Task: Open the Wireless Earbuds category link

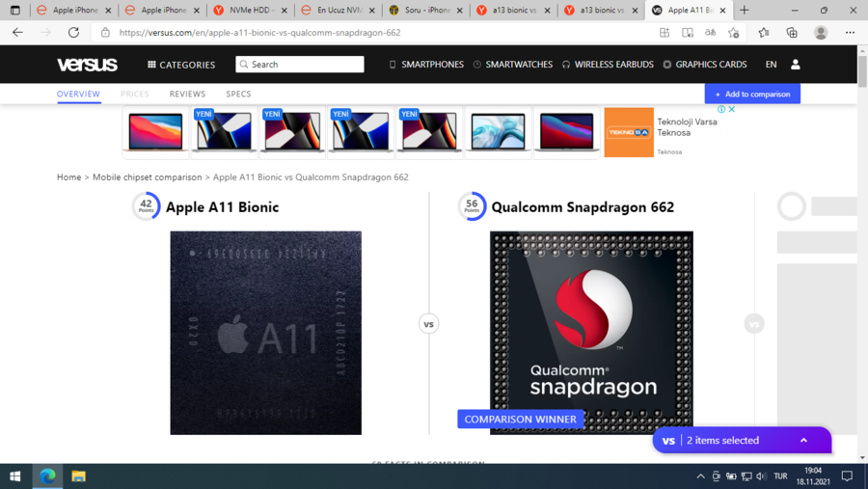Action: click(608, 65)
